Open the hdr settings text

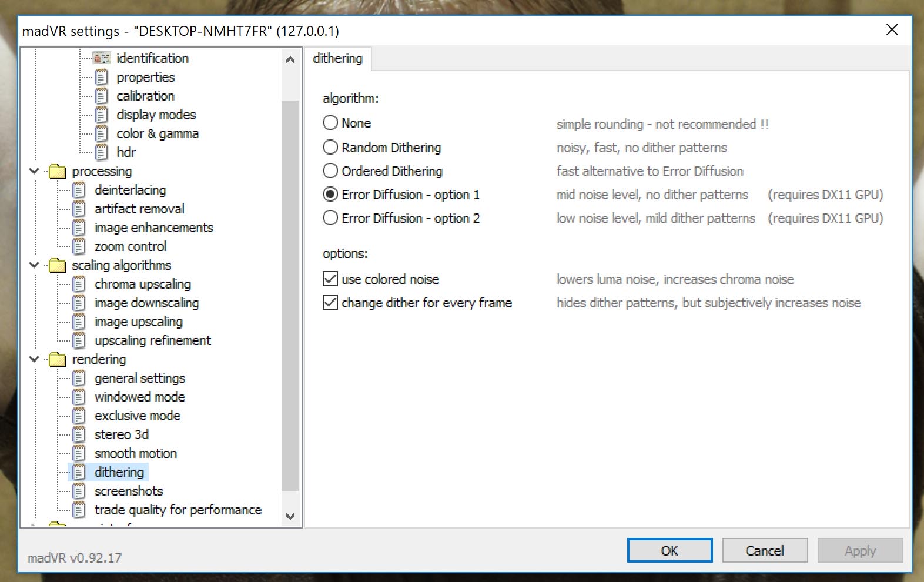[126, 152]
